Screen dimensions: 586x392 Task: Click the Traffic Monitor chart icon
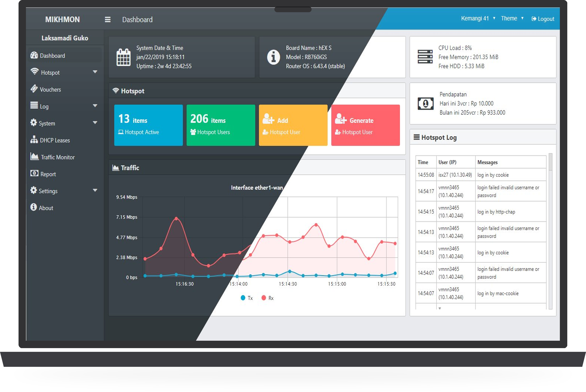pyautogui.click(x=34, y=156)
